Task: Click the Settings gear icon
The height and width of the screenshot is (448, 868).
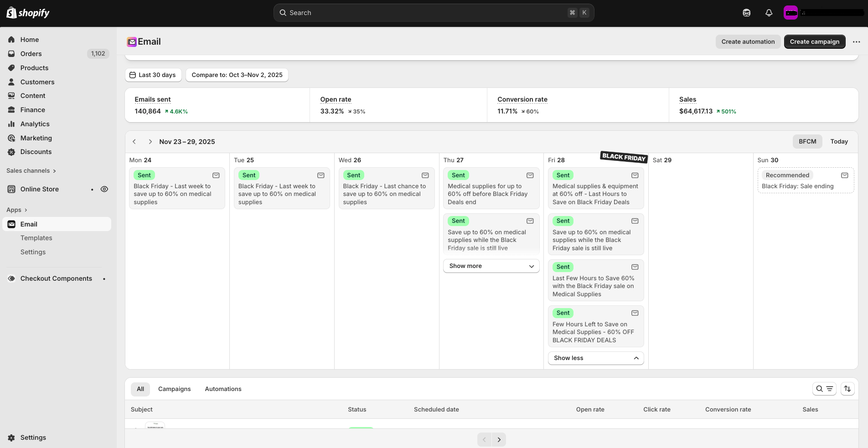Action: pyautogui.click(x=11, y=438)
